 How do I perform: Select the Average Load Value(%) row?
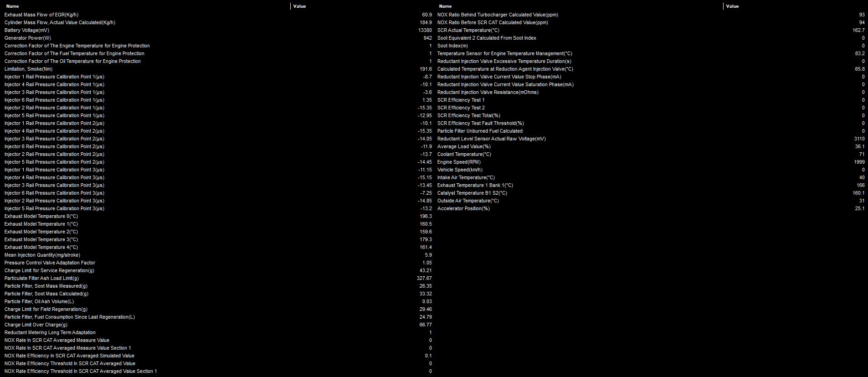(651, 146)
